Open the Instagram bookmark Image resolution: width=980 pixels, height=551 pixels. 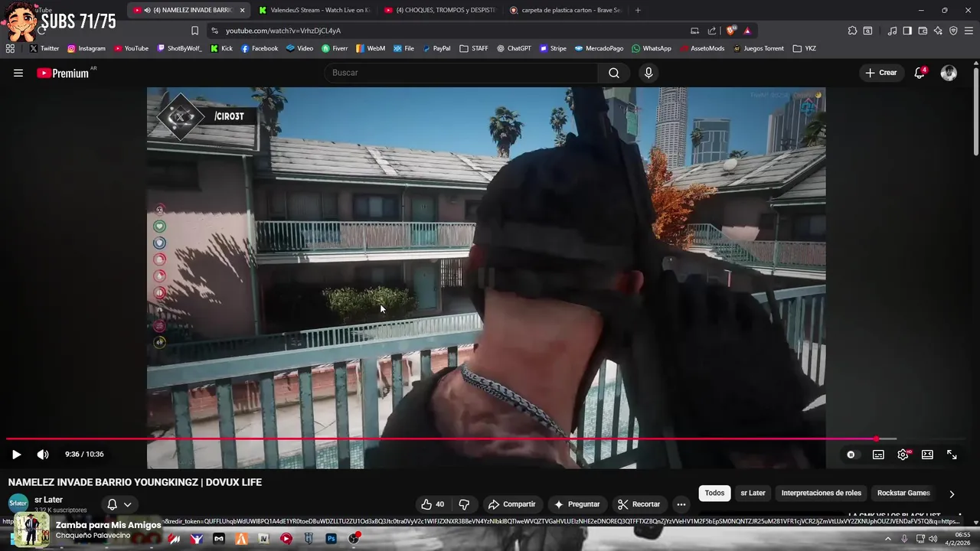86,48
